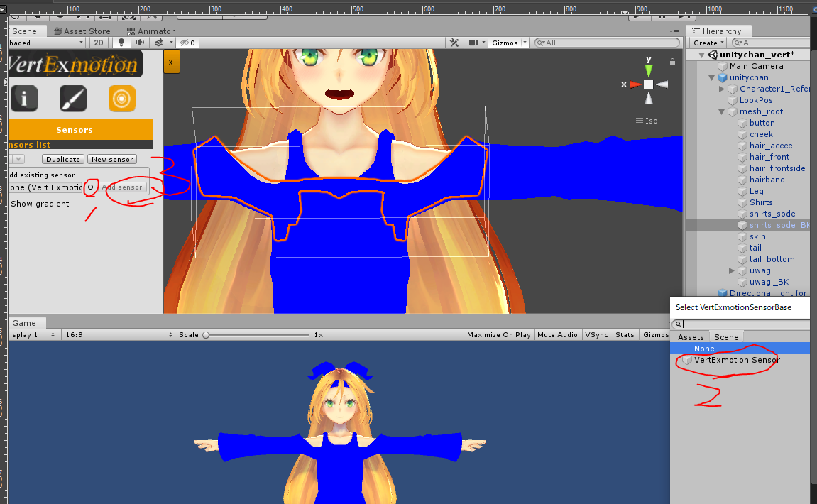Viewport: 817px width, 504px height.
Task: Select hairband in Hierarchy
Action: 767,180
